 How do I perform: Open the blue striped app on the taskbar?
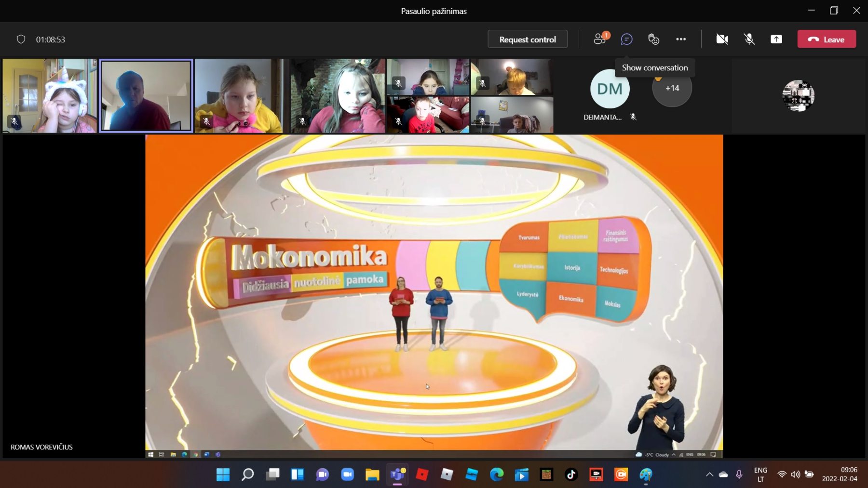click(x=472, y=475)
